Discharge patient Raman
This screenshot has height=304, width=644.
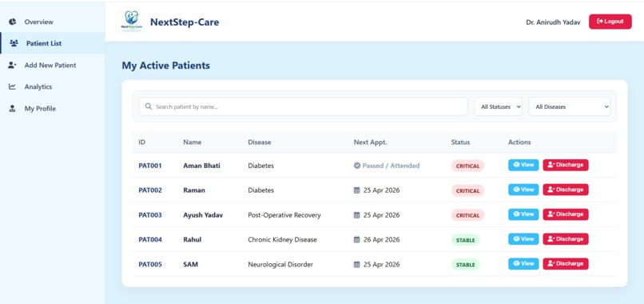[x=566, y=190]
